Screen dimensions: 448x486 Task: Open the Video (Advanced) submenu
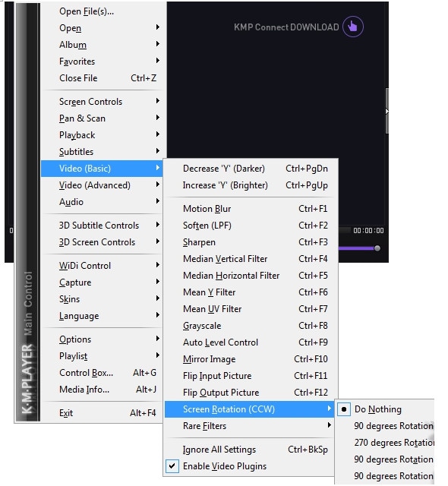pos(102,185)
